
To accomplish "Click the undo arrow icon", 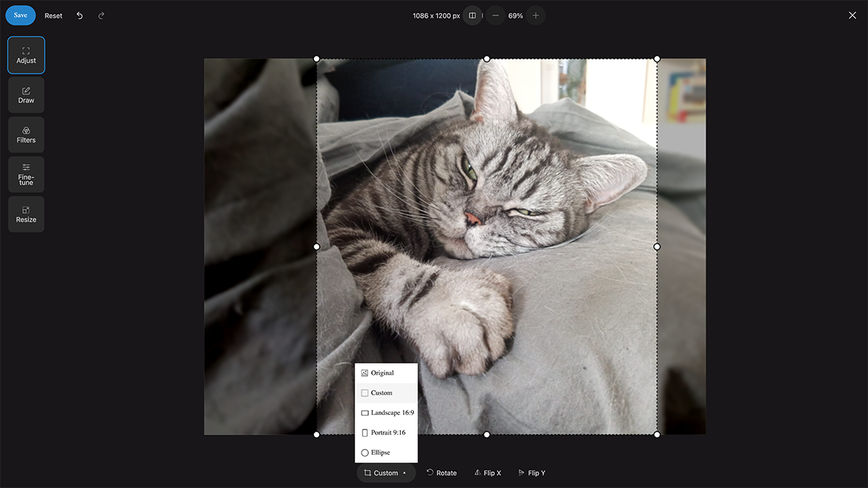I will click(80, 15).
